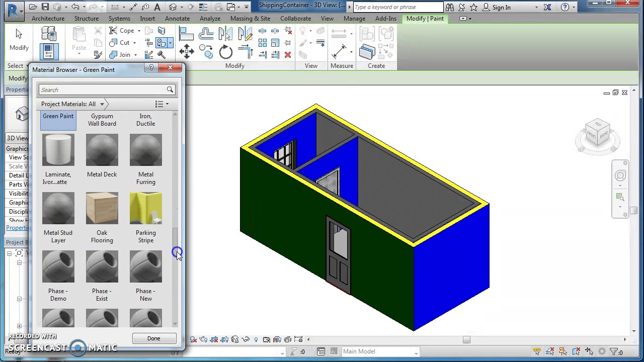
Task: Select the Split Element tool
Action: 263,31
